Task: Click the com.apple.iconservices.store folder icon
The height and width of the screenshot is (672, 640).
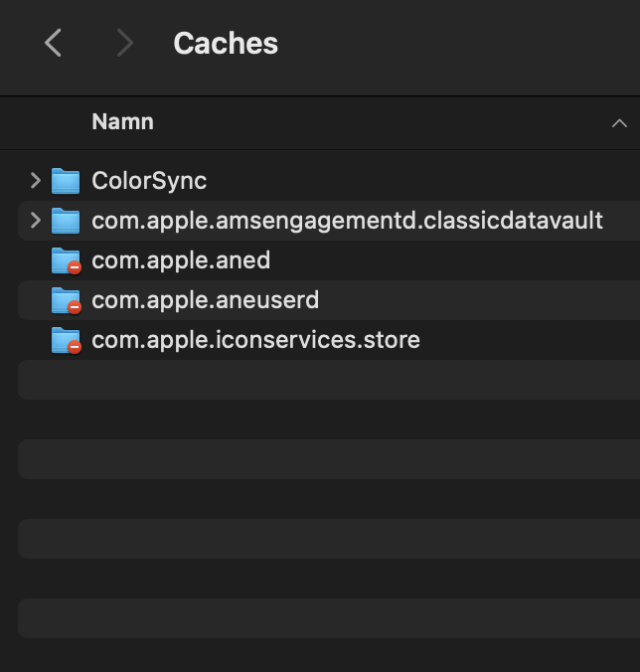Action: (66, 340)
